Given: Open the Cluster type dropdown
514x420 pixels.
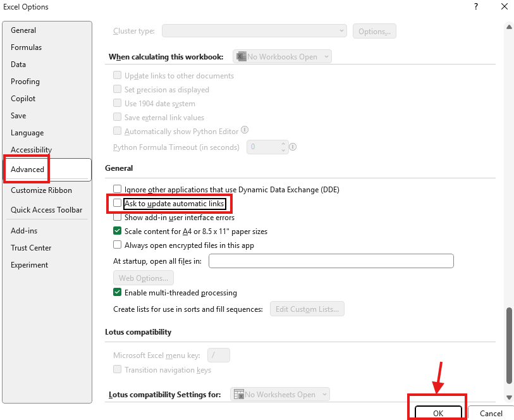Looking at the screenshot, I should click(254, 31).
